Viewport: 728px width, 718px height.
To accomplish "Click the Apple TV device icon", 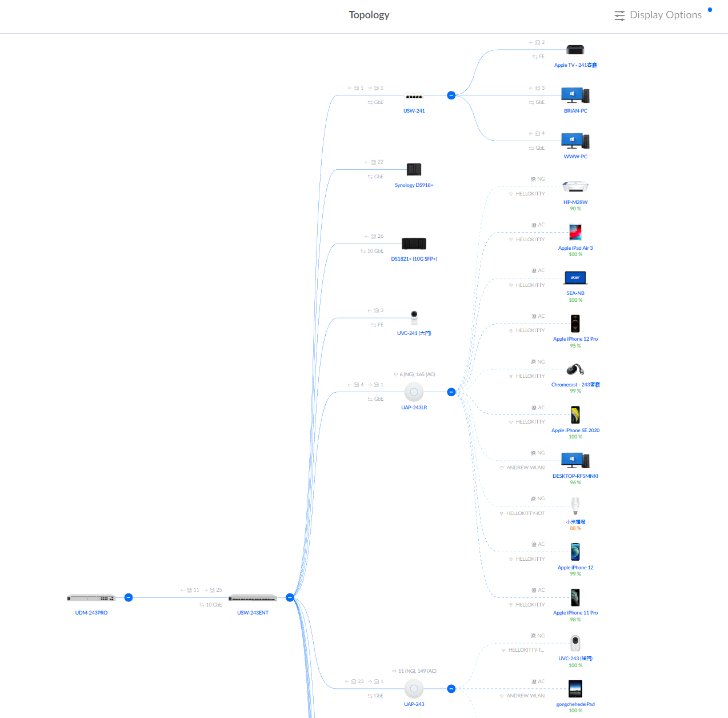I will tap(575, 50).
